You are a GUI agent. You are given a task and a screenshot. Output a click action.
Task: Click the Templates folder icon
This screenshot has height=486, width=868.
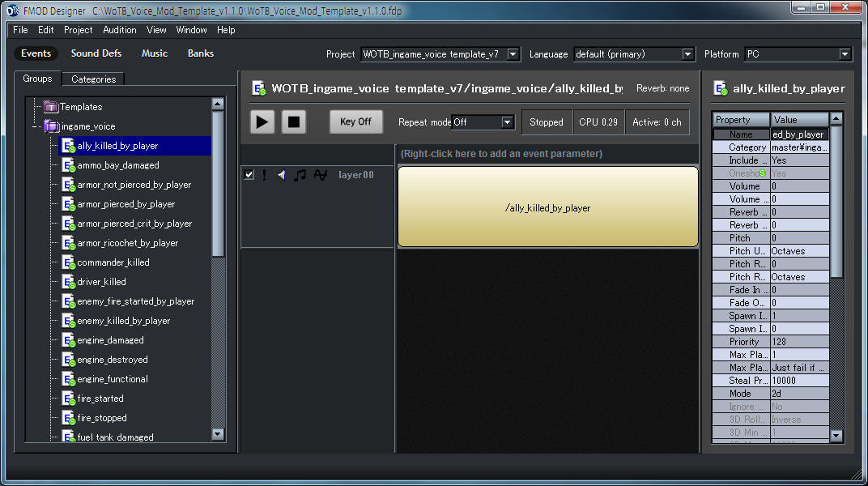(x=51, y=106)
